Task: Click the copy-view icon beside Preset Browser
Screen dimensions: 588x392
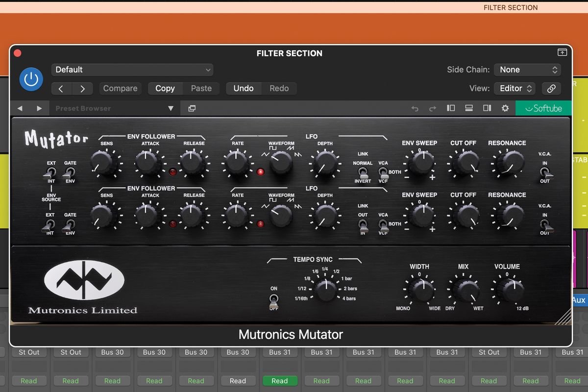Action: (192, 108)
